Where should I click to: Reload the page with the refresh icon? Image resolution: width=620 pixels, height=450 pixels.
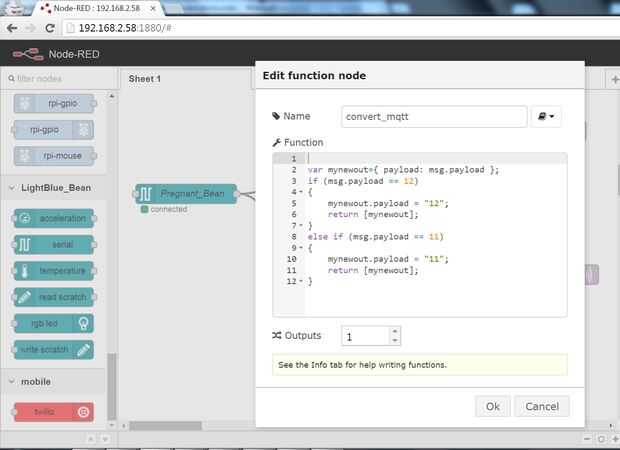50,28
